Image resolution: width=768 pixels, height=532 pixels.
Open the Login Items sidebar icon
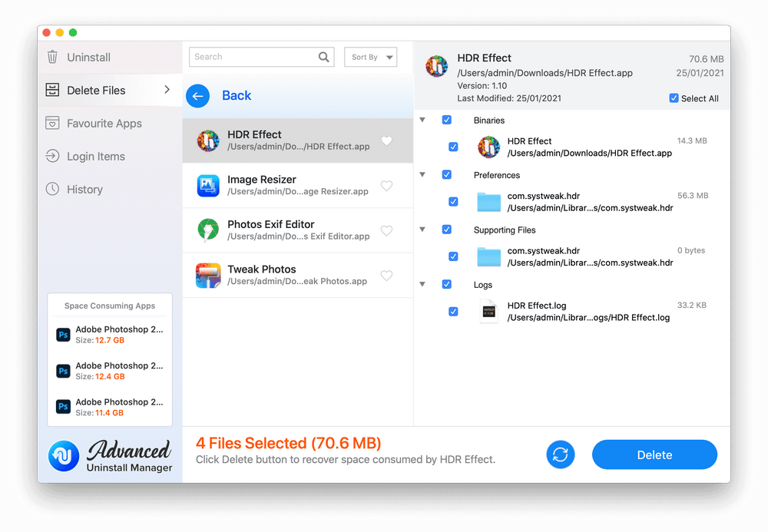pos(52,156)
